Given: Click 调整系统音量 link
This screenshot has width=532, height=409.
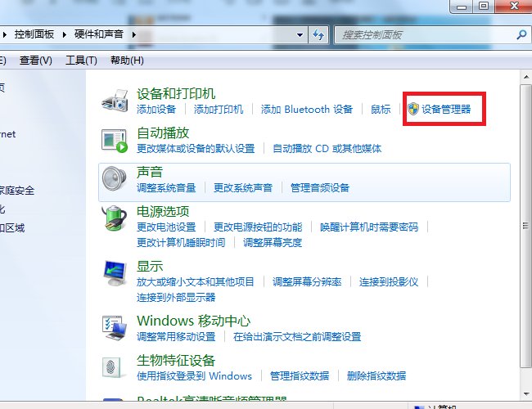Looking at the screenshot, I should coord(166,187).
